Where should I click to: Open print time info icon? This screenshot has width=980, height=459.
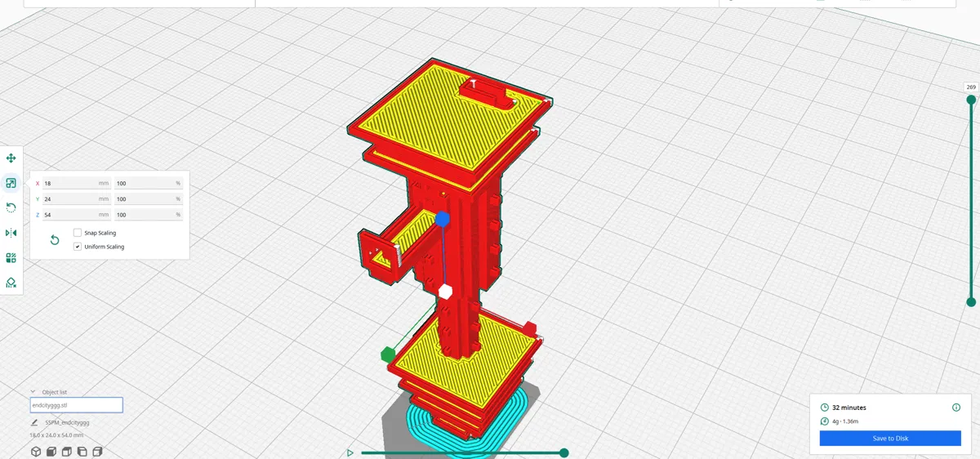tap(956, 408)
